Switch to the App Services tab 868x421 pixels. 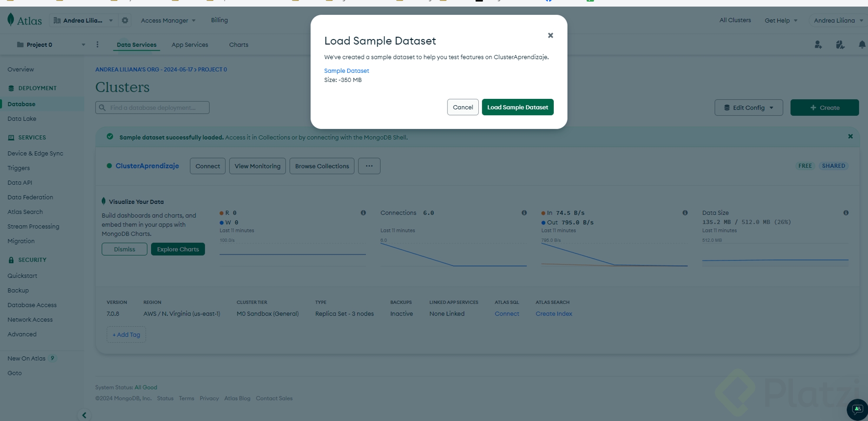pyautogui.click(x=190, y=45)
